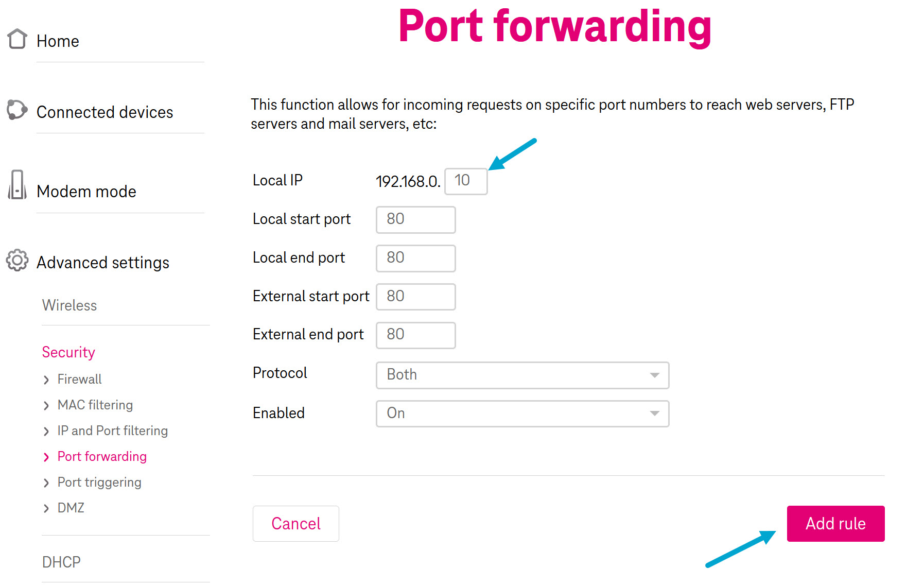This screenshot has height=585, width=924.
Task: Click the Local IP last octet field
Action: [x=465, y=181]
